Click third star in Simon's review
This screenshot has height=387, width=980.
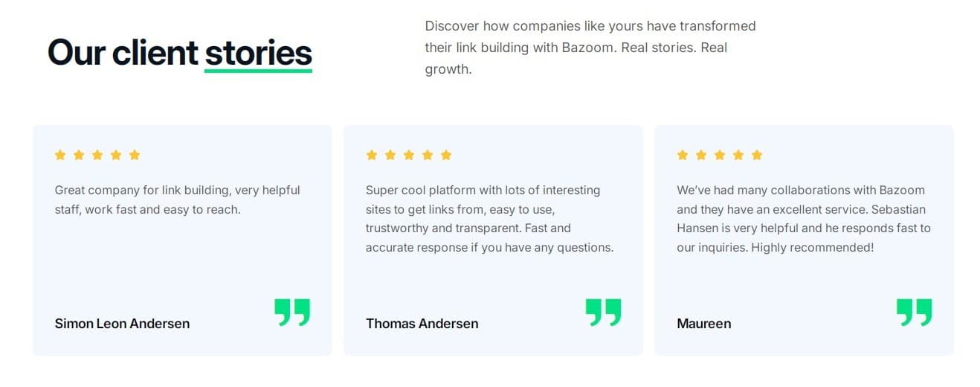click(97, 155)
